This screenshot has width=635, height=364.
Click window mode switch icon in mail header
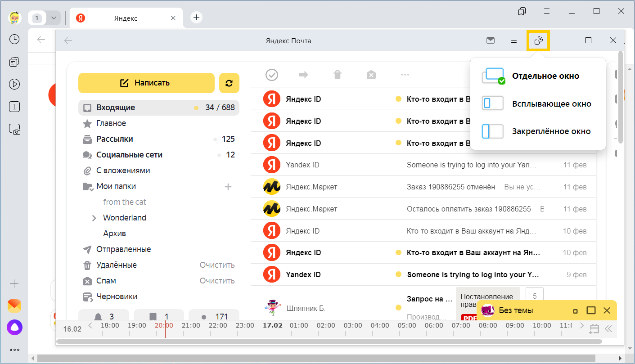coord(538,40)
